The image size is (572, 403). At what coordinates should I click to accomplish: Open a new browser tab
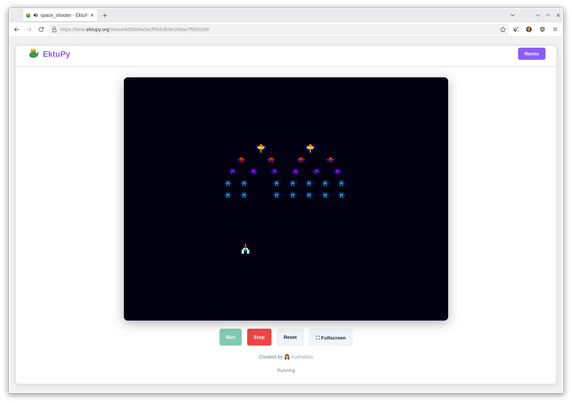pos(105,15)
